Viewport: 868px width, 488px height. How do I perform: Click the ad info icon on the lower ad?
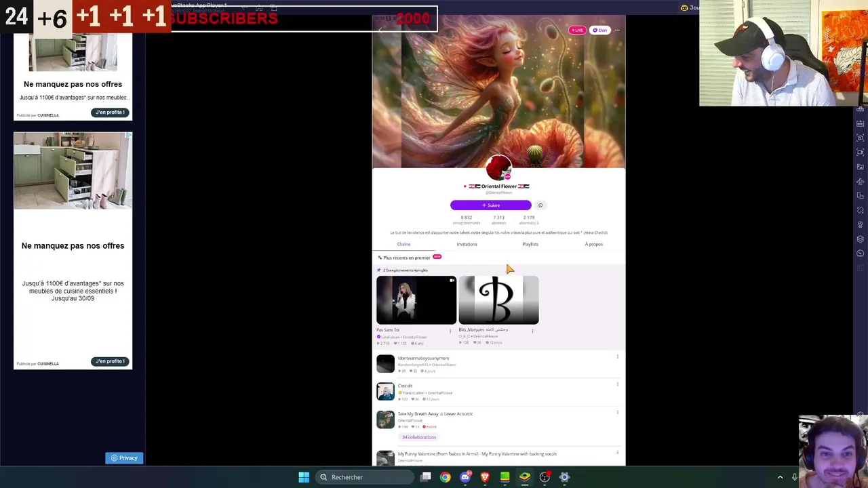(129, 136)
